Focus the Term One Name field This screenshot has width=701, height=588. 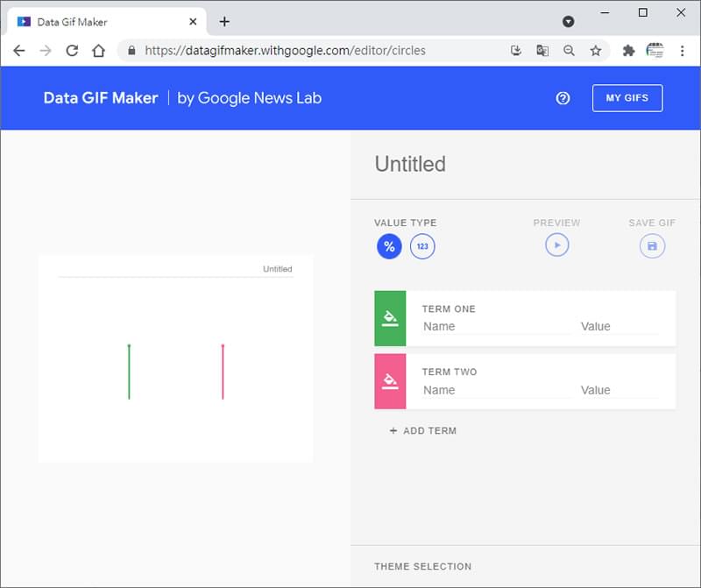496,326
